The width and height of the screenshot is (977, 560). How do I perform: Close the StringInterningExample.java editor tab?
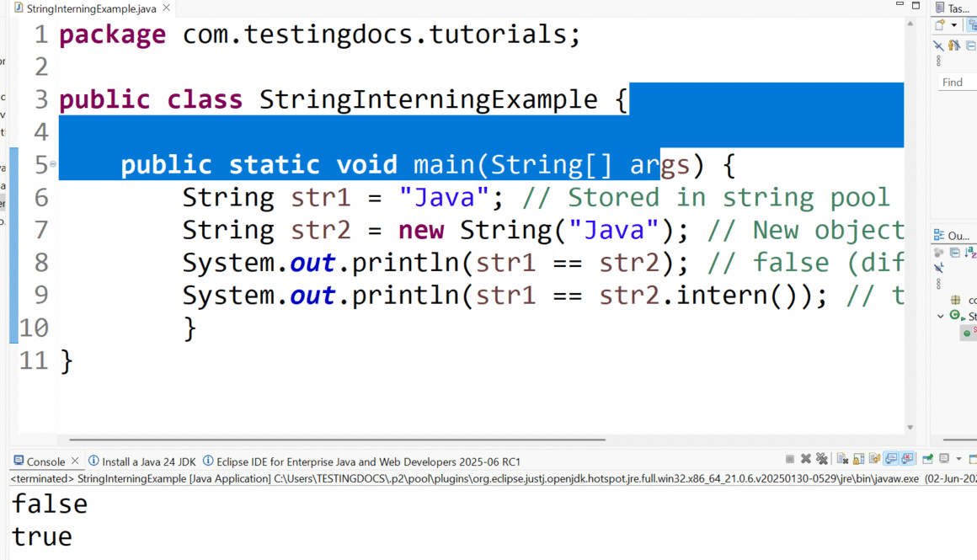point(166,8)
